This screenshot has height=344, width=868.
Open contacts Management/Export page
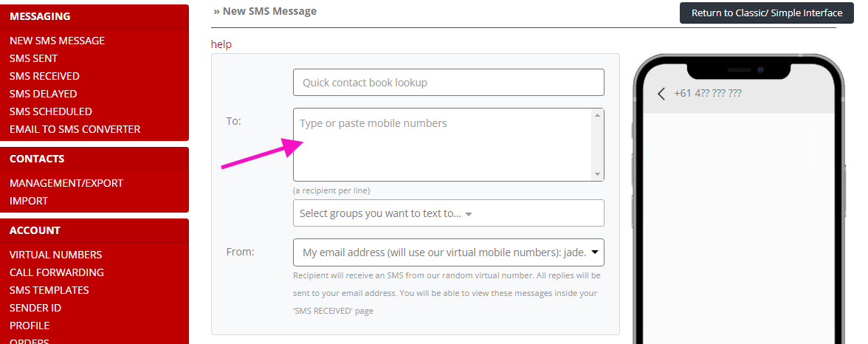point(66,183)
